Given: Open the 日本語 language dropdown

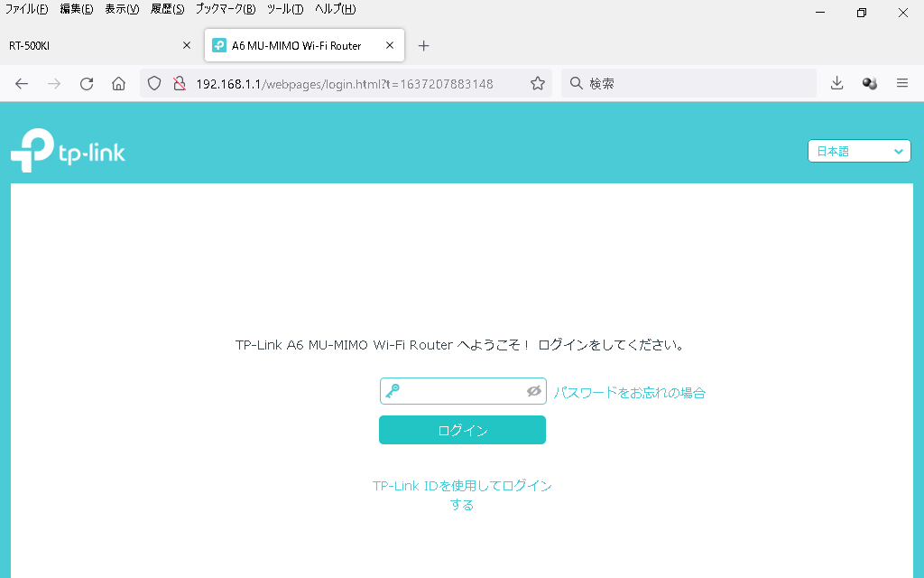Looking at the screenshot, I should pyautogui.click(x=859, y=152).
